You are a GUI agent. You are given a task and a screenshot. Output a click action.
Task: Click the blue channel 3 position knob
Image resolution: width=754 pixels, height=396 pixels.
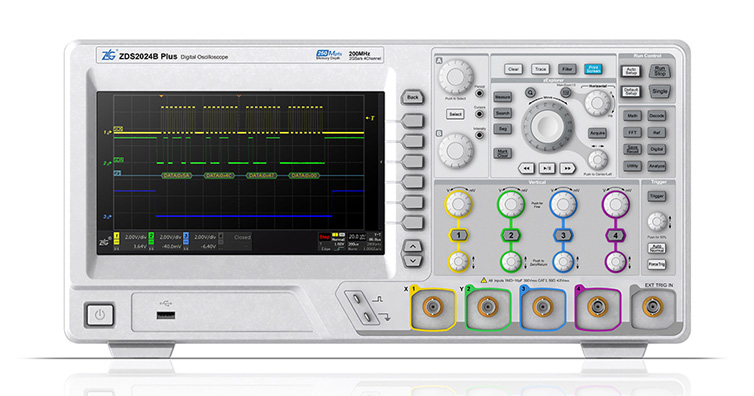point(563,262)
